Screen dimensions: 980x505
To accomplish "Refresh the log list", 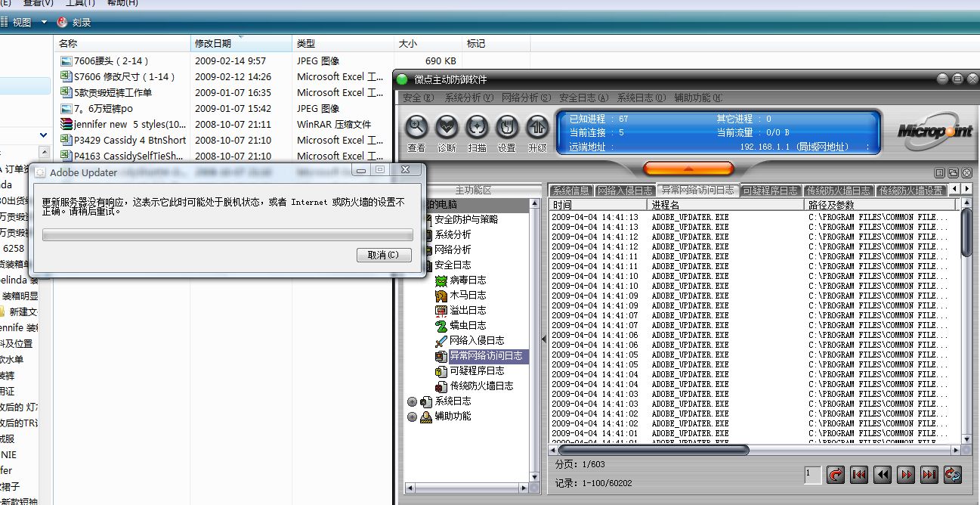I will click(953, 475).
